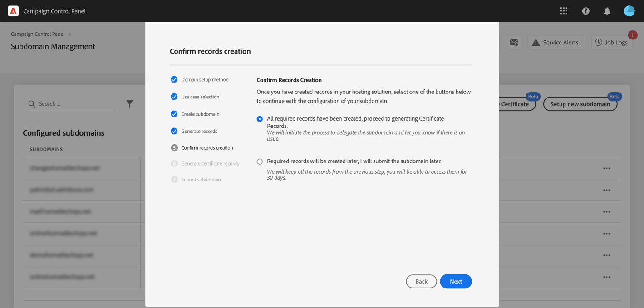The height and width of the screenshot is (308, 644).
Task: Open the help question mark icon
Action: coord(585,11)
